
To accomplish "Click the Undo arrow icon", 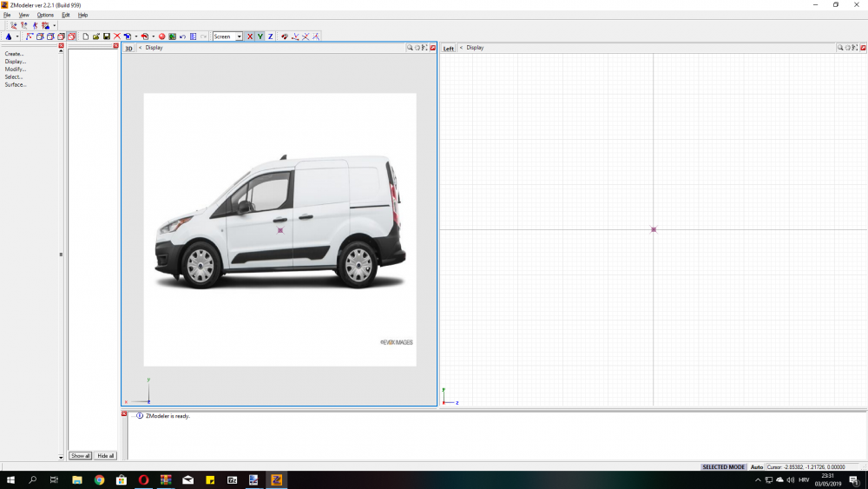I will (x=182, y=36).
